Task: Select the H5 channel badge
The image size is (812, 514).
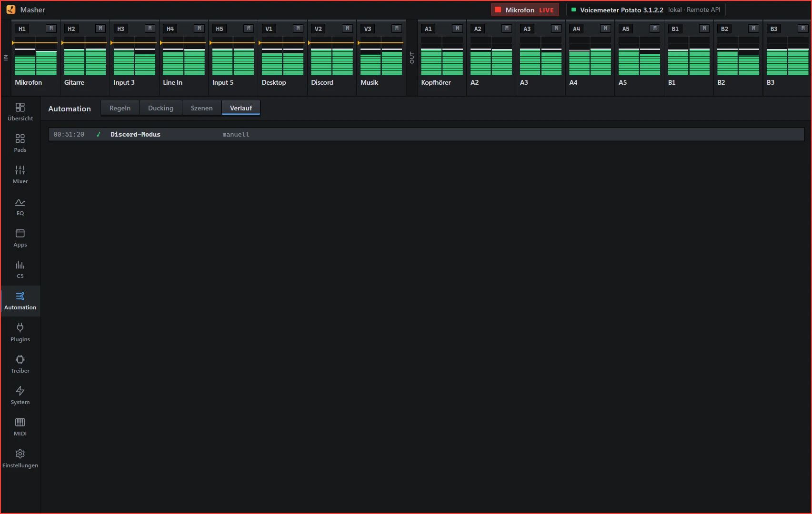Action: click(x=219, y=29)
